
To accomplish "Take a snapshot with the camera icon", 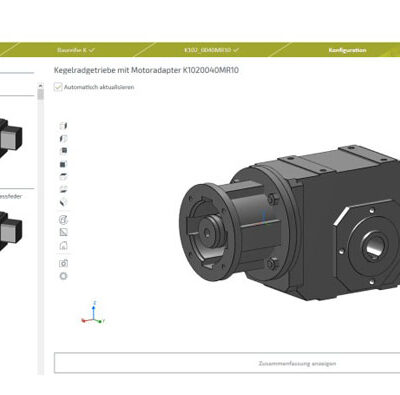I will [63, 263].
